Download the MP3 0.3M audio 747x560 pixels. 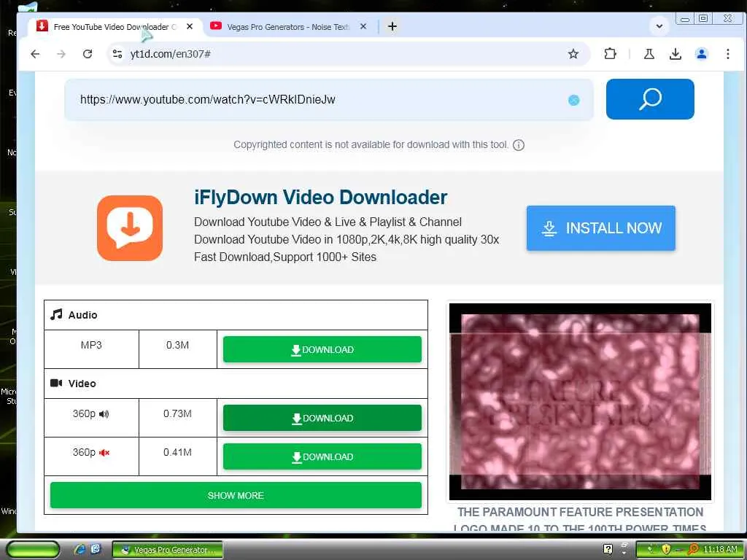(x=322, y=349)
